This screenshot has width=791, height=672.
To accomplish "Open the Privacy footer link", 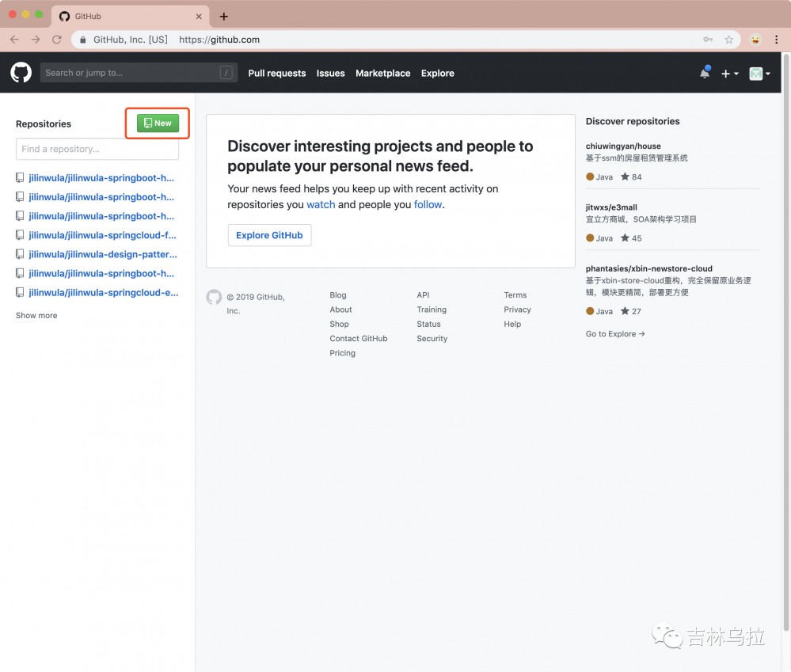I will [x=517, y=309].
